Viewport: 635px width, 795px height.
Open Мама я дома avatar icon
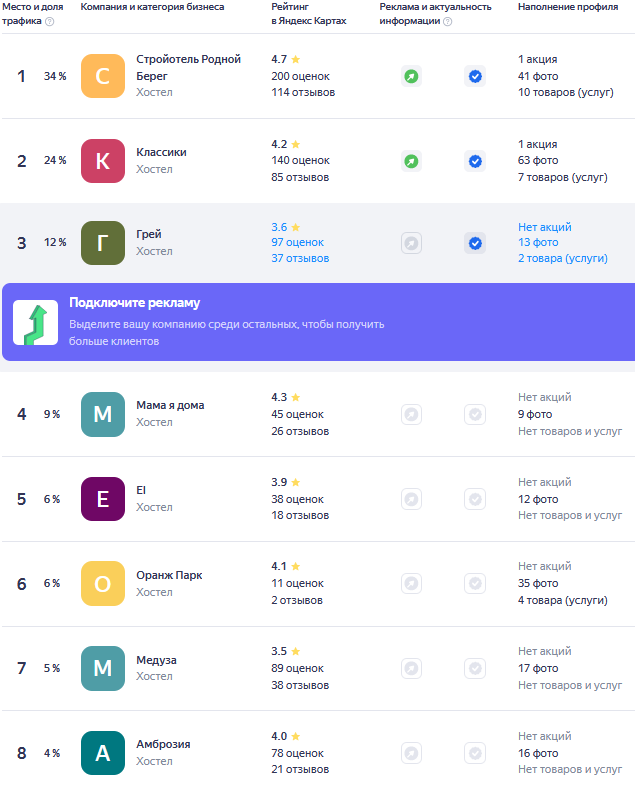[x=103, y=414]
